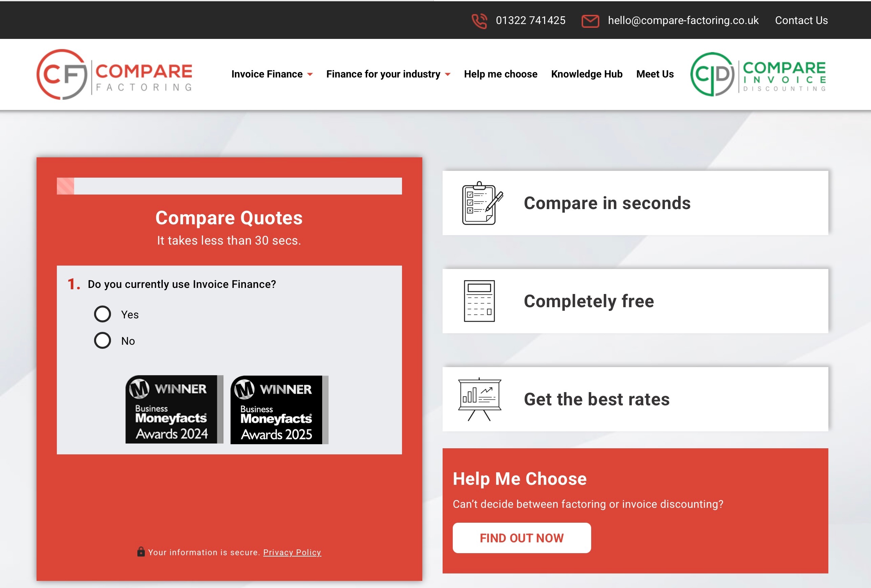Screen dimensions: 871x588
Task: Expand the Invoice Finance dropdown arrow
Action: point(310,74)
